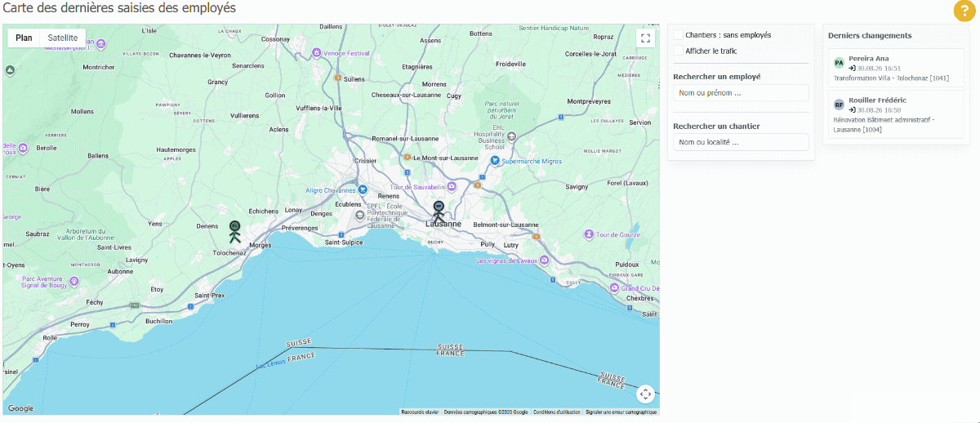Open the PA avatar of Pereira Ana
The width and height of the screenshot is (980, 423).
(x=839, y=63)
